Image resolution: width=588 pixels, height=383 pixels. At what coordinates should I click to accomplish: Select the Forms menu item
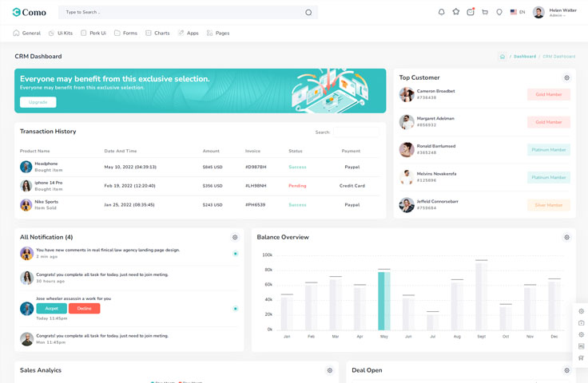[125, 34]
